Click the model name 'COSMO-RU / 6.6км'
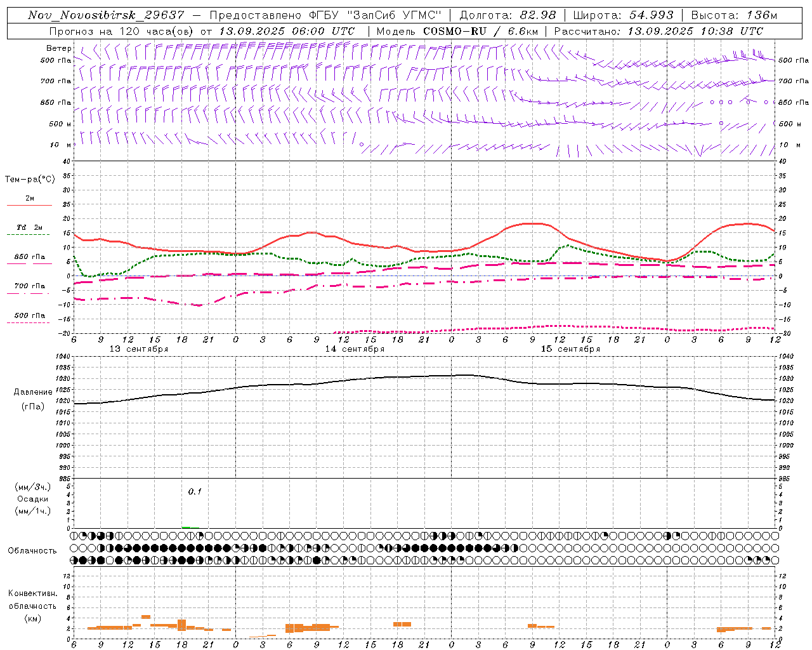 click(480, 31)
